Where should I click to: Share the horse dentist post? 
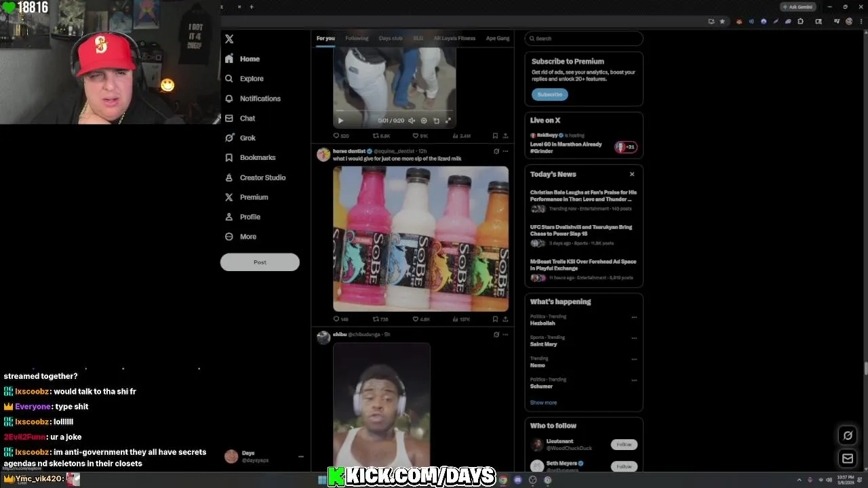[505, 319]
